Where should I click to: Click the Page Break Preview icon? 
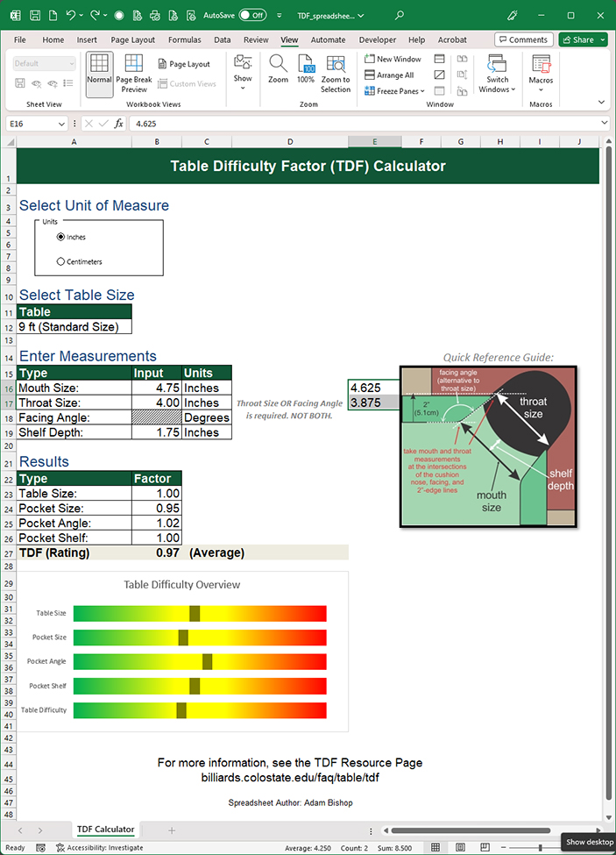tap(134, 64)
